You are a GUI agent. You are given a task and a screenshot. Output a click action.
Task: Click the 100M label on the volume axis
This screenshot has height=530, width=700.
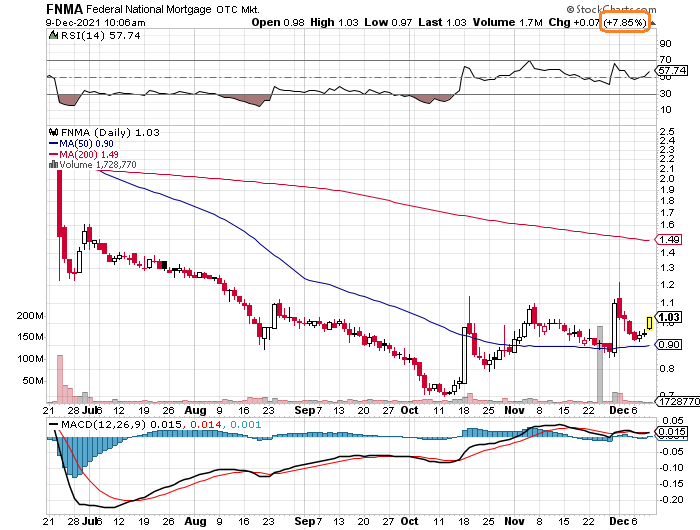30,359
